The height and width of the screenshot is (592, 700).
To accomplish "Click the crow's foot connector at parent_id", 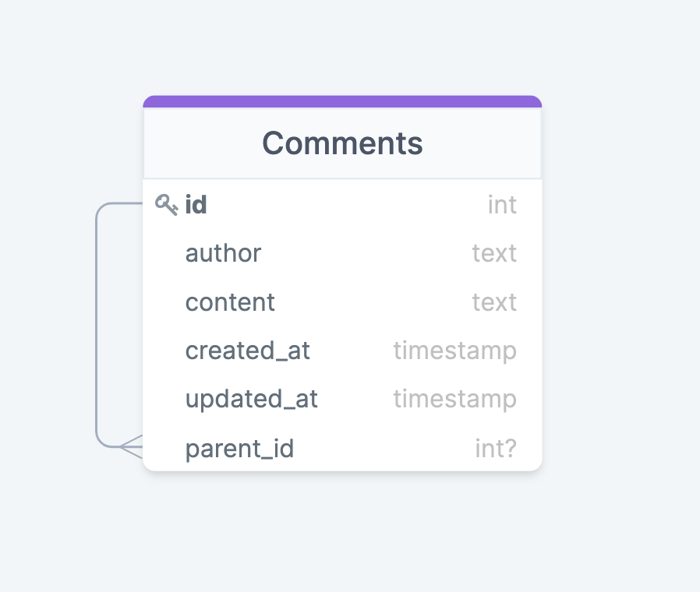I will (132, 447).
